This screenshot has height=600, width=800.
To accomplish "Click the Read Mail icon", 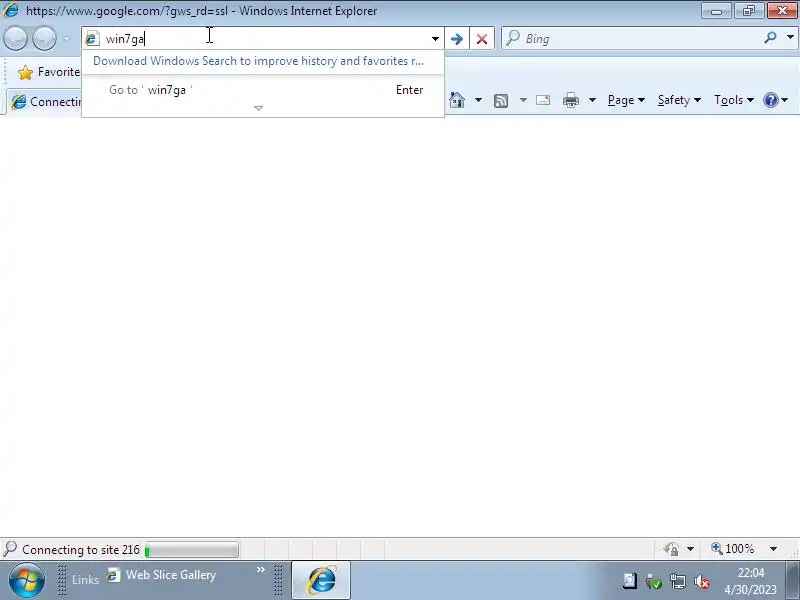I will pyautogui.click(x=543, y=100).
